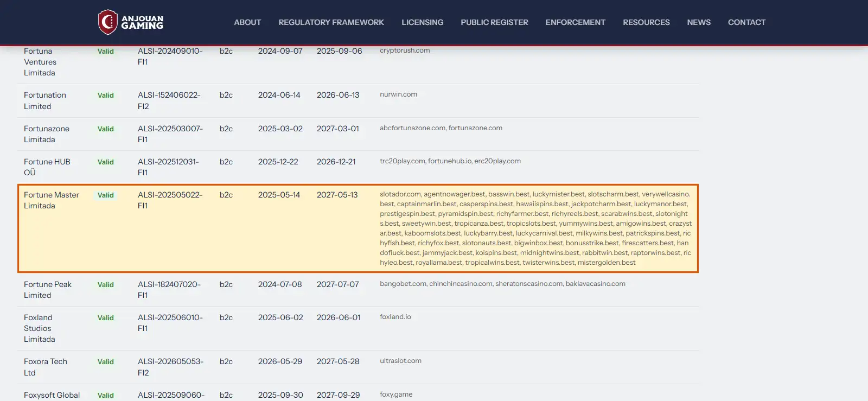The height and width of the screenshot is (401, 868).
Task: Click Fortunazone Limitada in the register
Action: click(47, 134)
